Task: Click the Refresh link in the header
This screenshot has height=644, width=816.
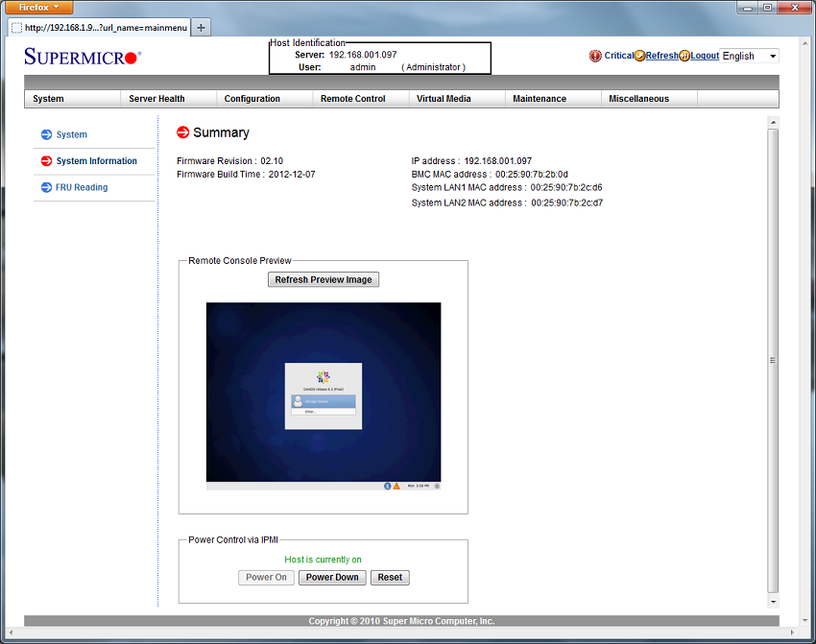Action: [662, 56]
